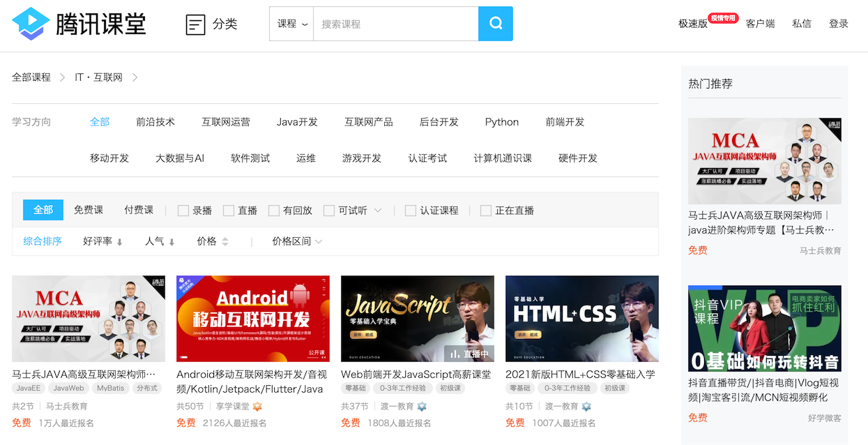The image size is (868, 445).
Task: Choose the 大数据与AI direction
Action: tap(180, 158)
